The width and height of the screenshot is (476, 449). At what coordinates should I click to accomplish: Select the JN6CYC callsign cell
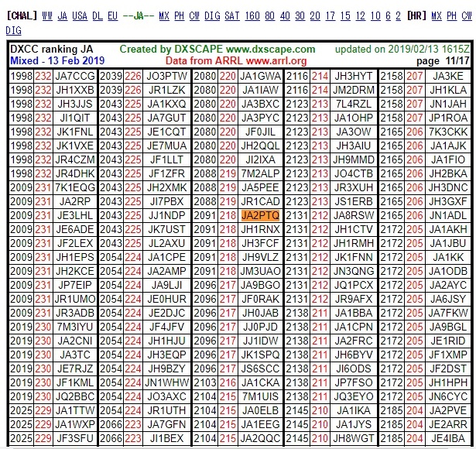(x=448, y=396)
